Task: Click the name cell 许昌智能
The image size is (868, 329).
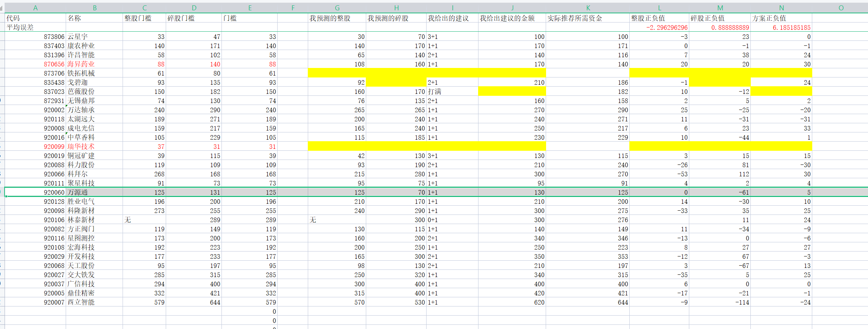Action: click(94, 55)
